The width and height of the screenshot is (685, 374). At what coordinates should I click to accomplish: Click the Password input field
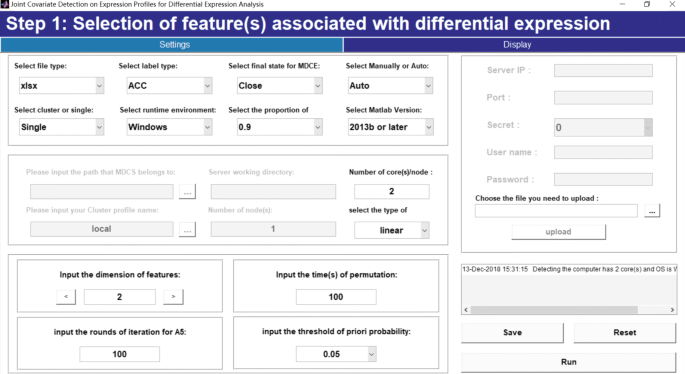(603, 179)
